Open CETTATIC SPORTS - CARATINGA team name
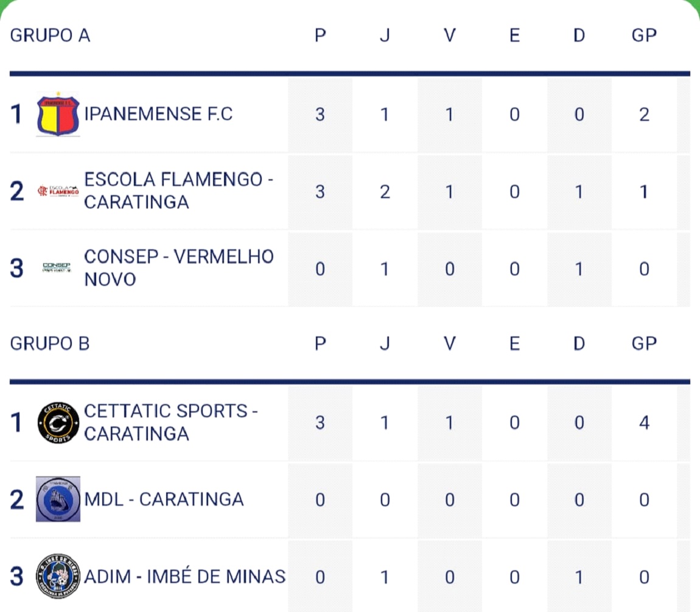 (x=170, y=422)
